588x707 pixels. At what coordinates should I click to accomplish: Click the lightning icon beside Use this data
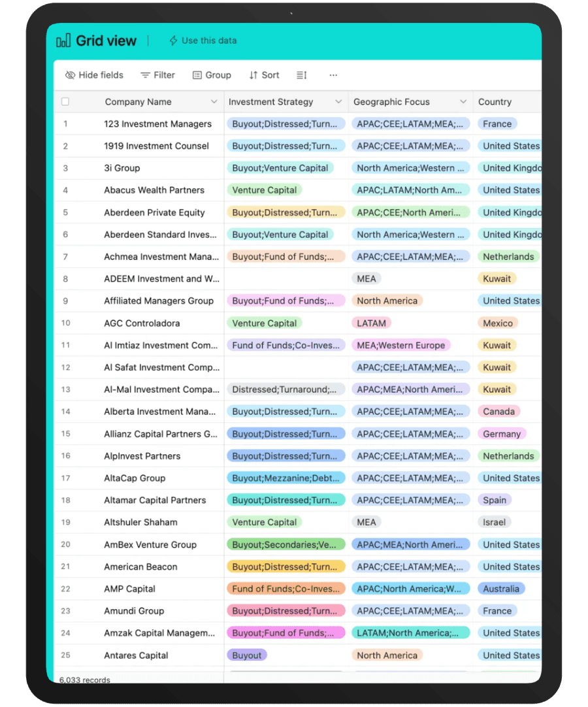[x=172, y=41]
